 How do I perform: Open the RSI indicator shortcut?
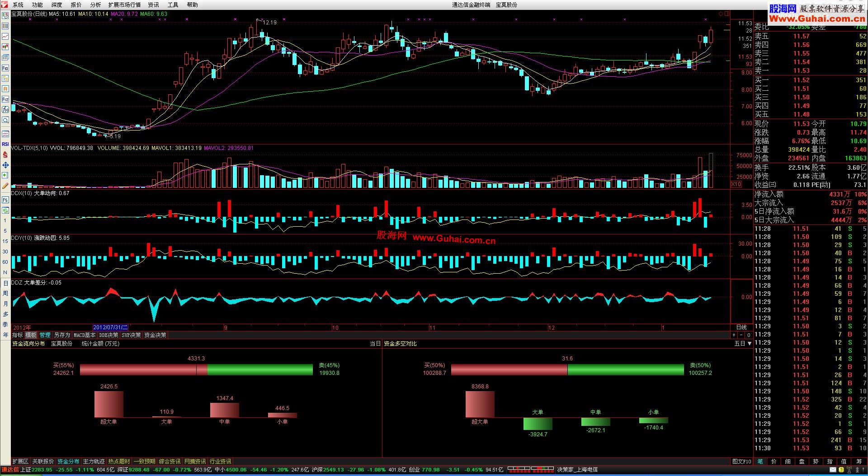5,144
